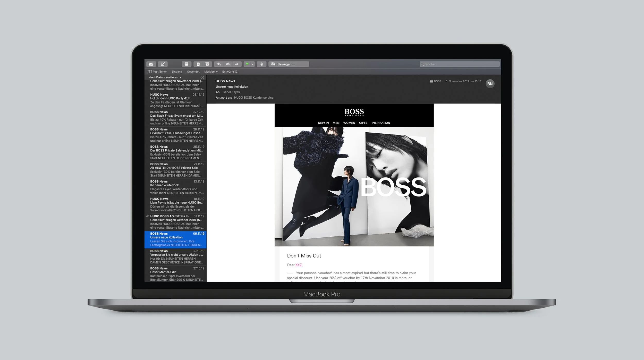The width and height of the screenshot is (644, 360).
Task: Open BOSS News email from 25.11.19
Action: point(175,152)
